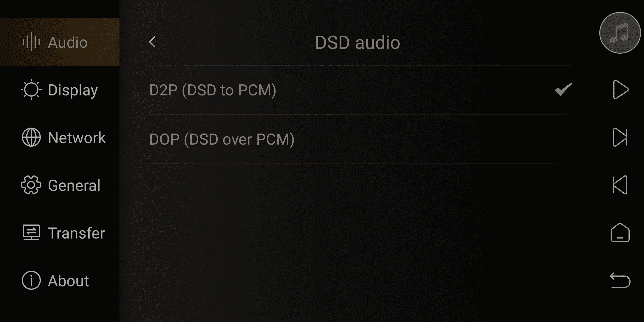Image resolution: width=644 pixels, height=322 pixels.
Task: Start playback with the play icon
Action: [x=620, y=89]
